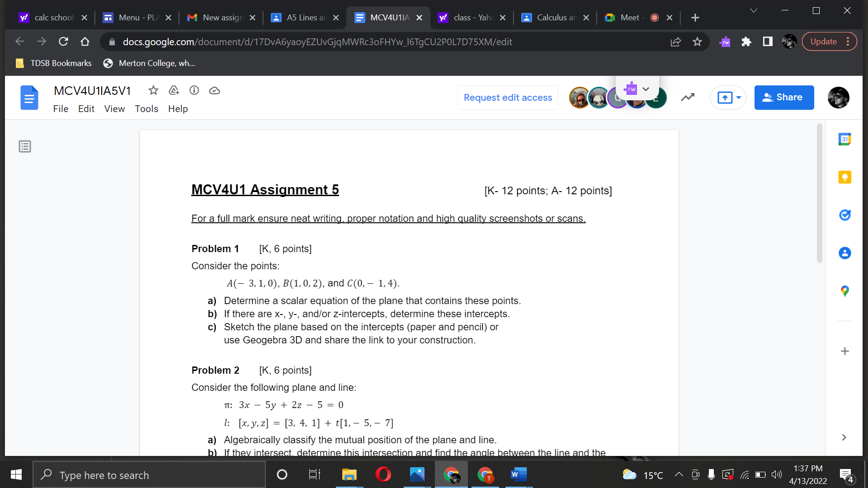The image size is (868, 488).
Task: Click the Request edit access button
Action: 508,97
